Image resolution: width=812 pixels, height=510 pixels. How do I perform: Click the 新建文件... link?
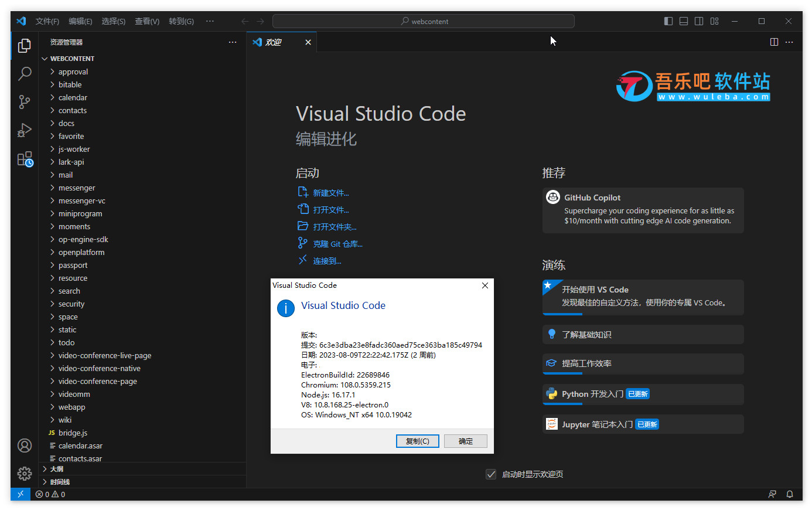pos(330,193)
